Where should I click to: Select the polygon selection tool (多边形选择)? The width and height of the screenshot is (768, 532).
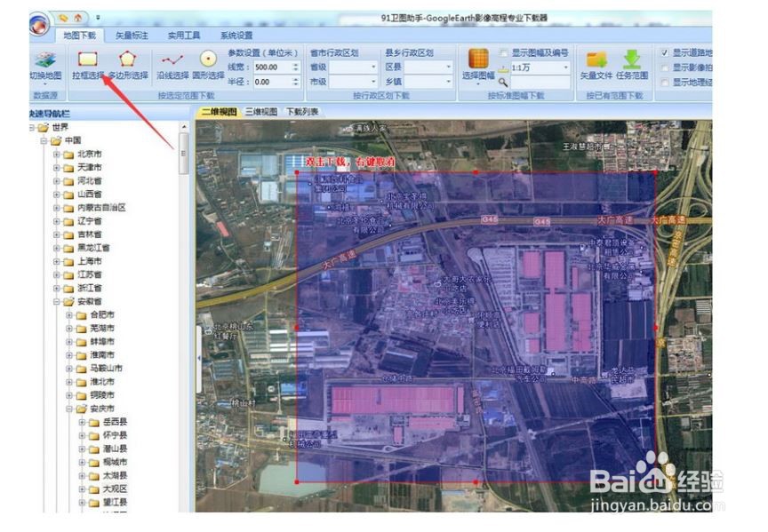128,66
